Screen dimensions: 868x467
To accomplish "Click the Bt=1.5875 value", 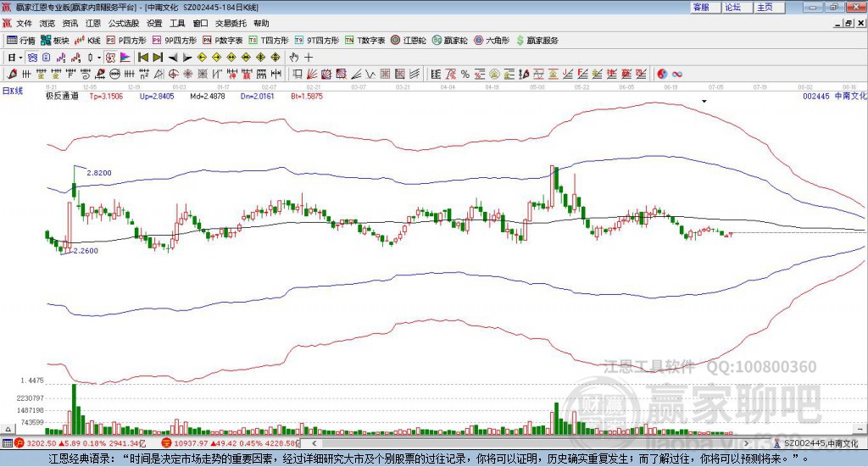I will click(307, 97).
